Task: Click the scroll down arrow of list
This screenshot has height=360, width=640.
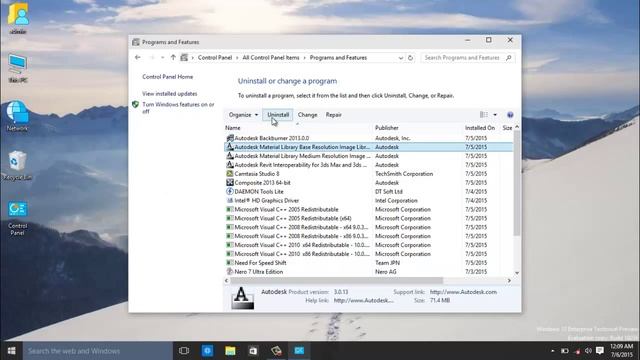Action: tap(517, 273)
